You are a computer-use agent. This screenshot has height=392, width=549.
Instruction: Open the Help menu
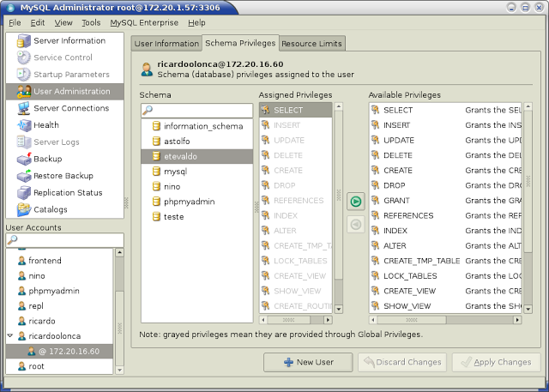tap(196, 23)
